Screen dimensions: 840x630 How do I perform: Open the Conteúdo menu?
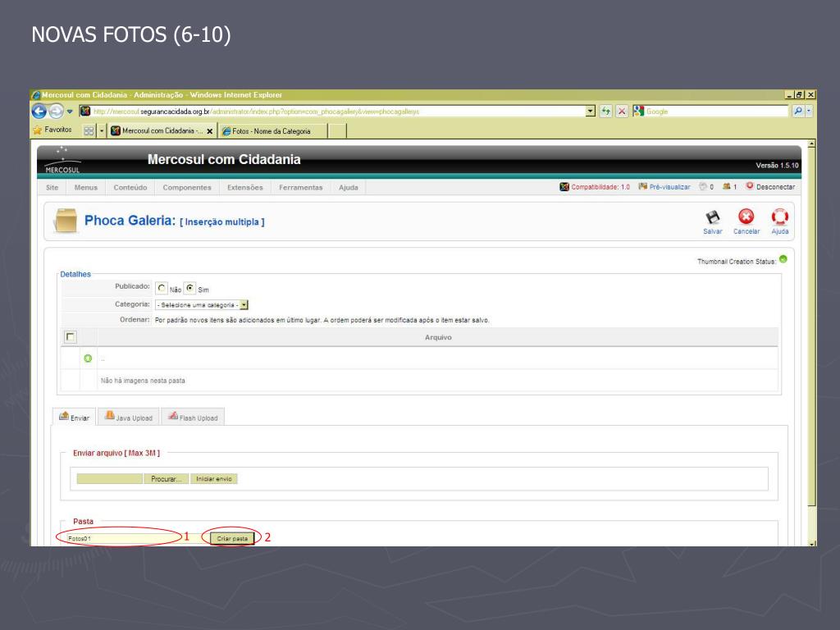[130, 188]
